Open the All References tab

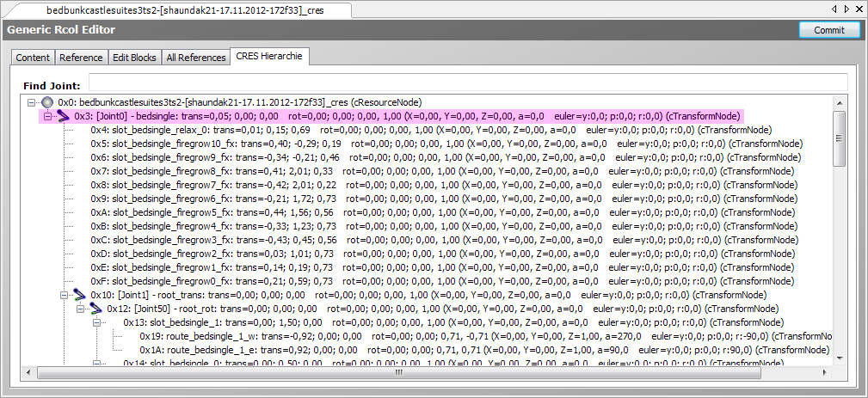195,58
